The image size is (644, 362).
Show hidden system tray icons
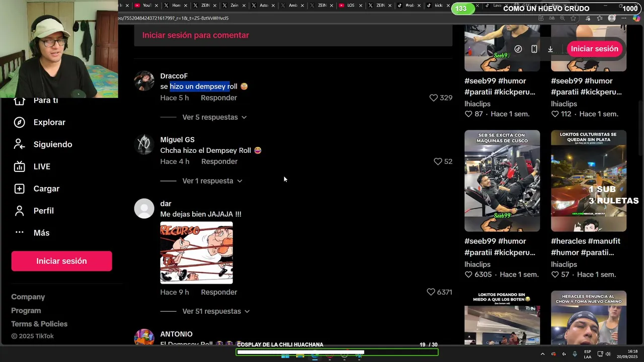[x=542, y=354]
